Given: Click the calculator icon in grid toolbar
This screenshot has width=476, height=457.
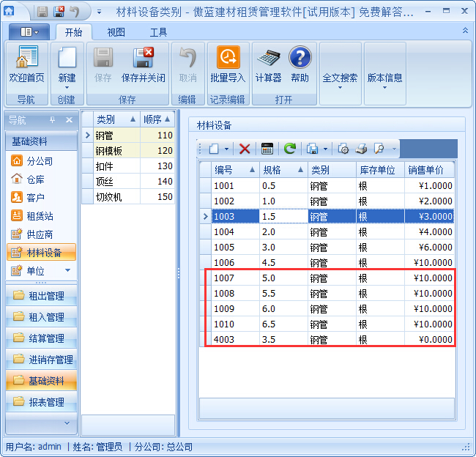Looking at the screenshot, I should pyautogui.click(x=267, y=149).
